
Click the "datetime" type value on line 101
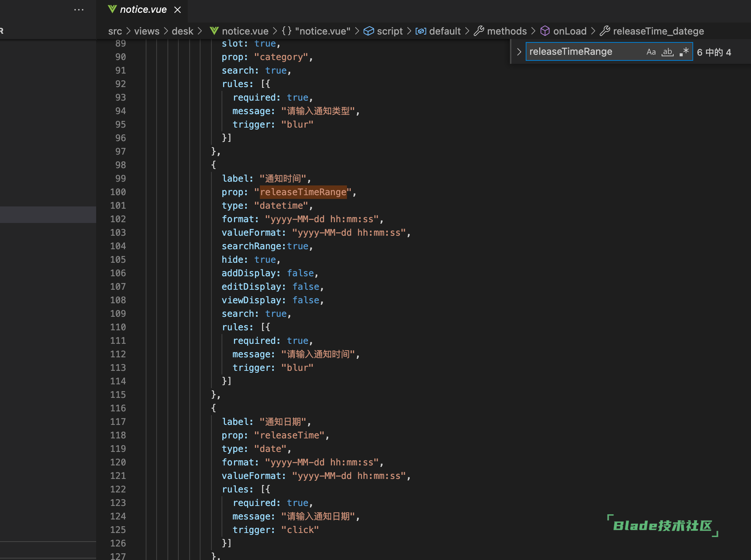281,206
